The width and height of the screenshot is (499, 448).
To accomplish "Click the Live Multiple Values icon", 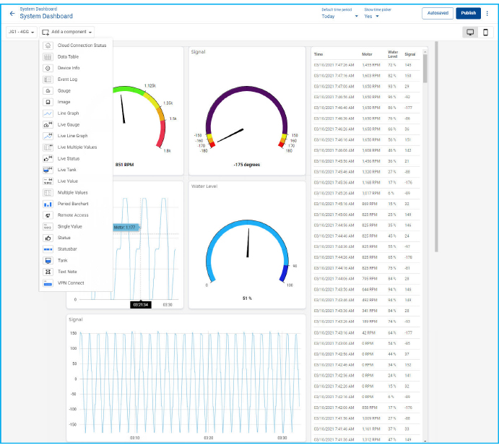I will tap(48, 147).
